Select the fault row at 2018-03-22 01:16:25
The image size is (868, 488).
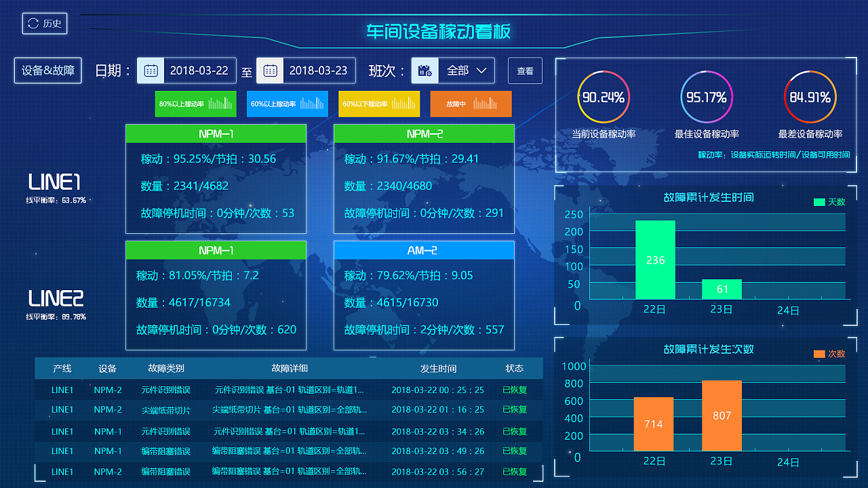[x=289, y=410]
